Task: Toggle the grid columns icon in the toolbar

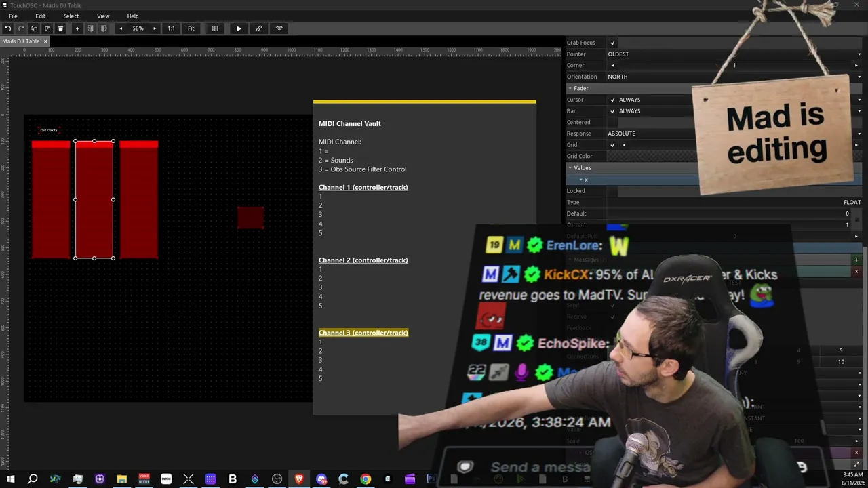Action: tap(215, 28)
